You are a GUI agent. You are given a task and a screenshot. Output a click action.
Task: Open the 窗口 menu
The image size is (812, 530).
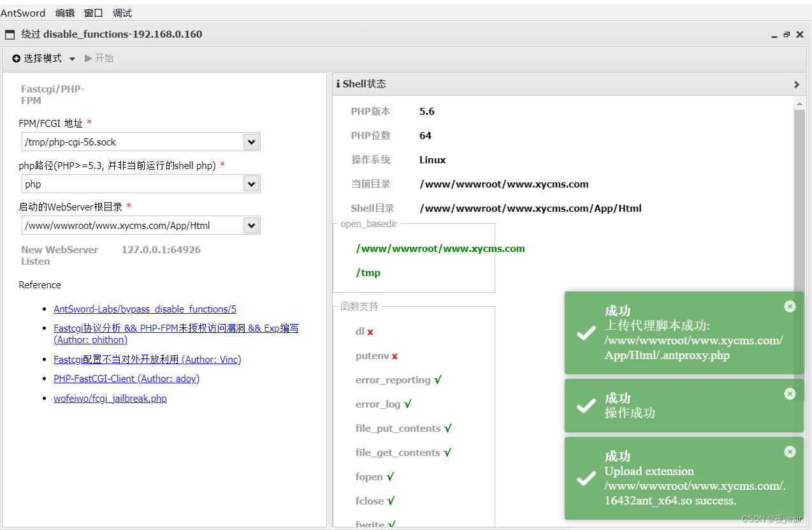93,13
